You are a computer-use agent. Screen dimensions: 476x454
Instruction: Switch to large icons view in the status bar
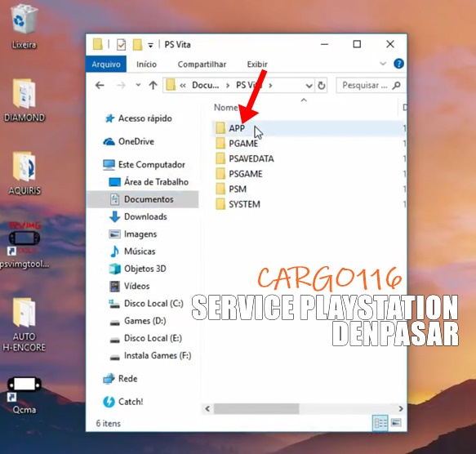[396, 423]
